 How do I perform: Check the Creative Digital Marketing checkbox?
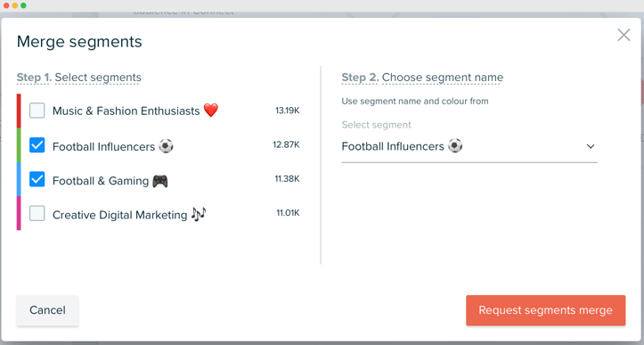pyautogui.click(x=37, y=213)
